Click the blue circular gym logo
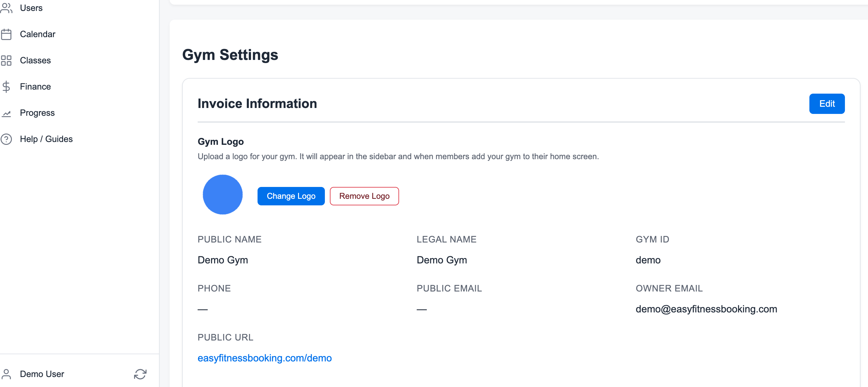868x387 pixels. tap(222, 194)
